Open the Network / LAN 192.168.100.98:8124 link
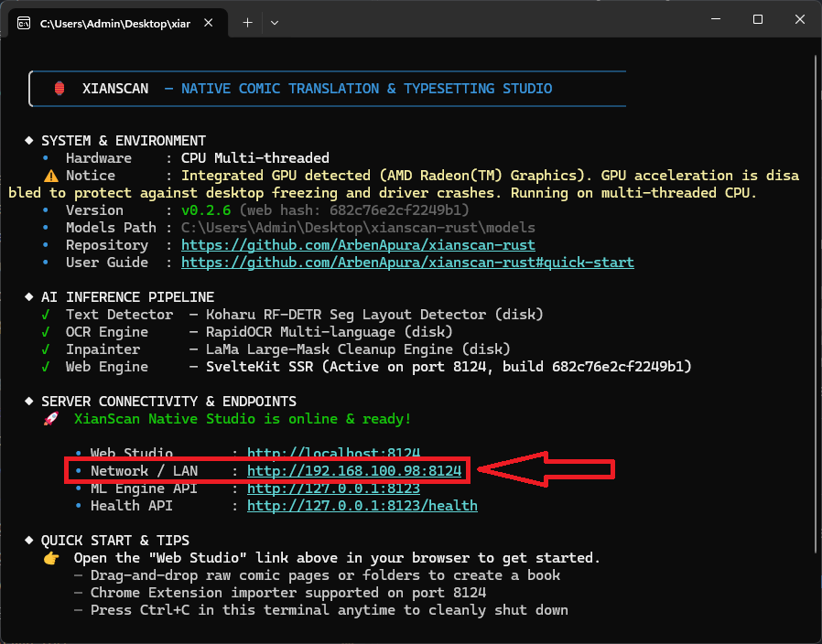822x644 pixels. point(354,471)
